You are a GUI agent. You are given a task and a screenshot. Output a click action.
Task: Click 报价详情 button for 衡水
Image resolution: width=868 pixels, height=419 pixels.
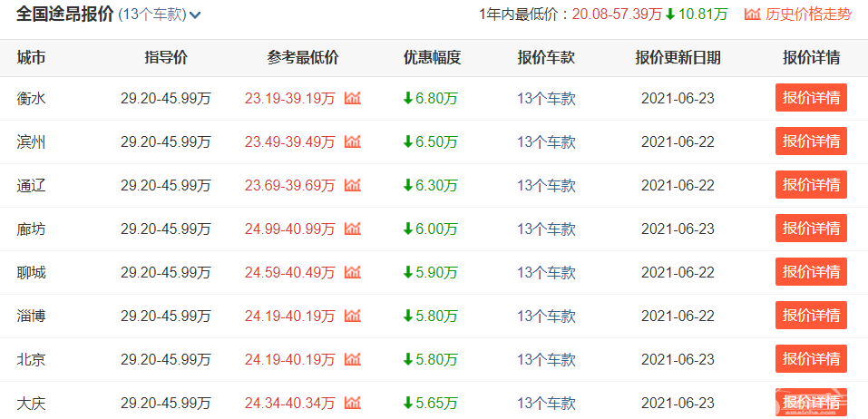click(811, 98)
